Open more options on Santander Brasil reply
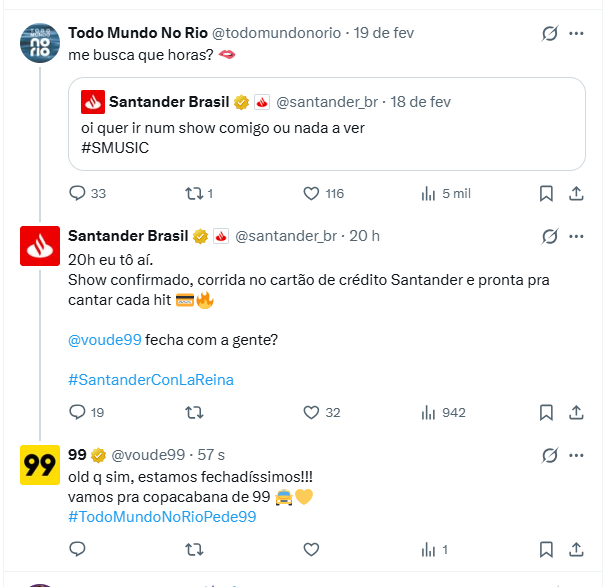The height and width of the screenshot is (587, 613). coord(576,236)
